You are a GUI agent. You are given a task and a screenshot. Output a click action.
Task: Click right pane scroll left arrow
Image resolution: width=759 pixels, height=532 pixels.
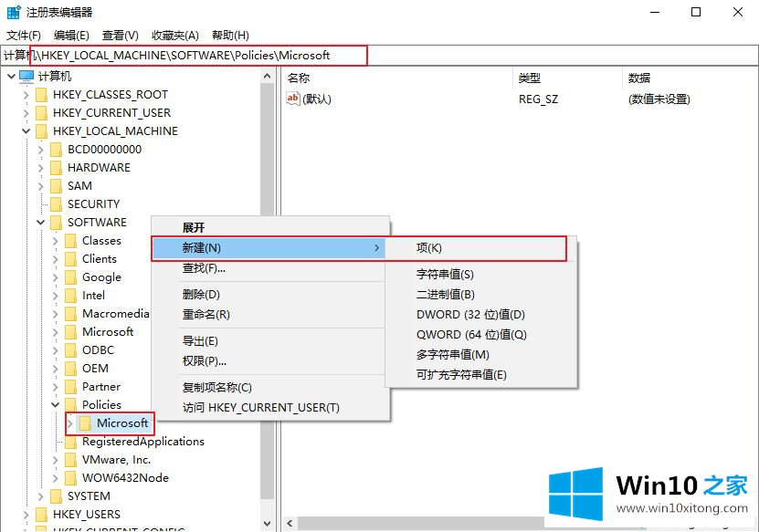click(x=290, y=523)
